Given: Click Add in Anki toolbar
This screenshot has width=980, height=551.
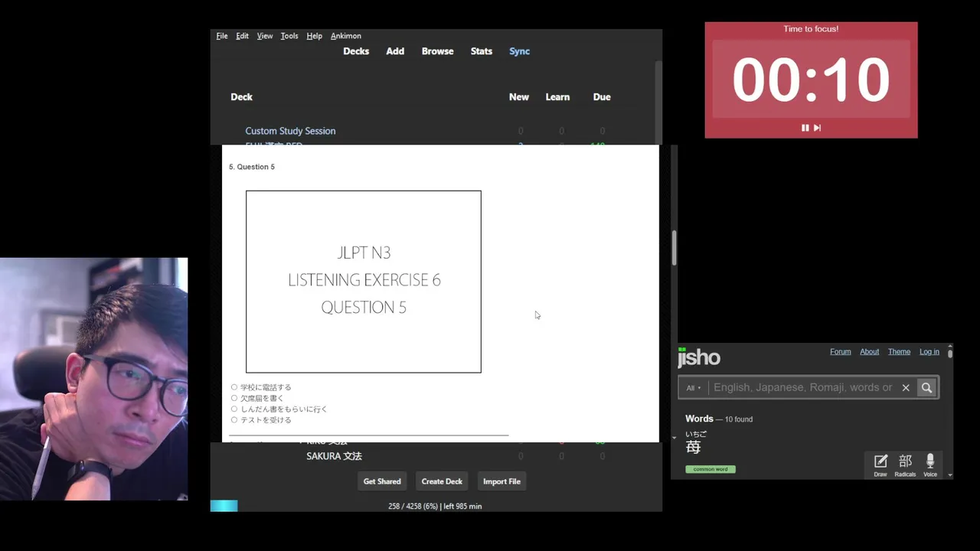Looking at the screenshot, I should 395,51.
